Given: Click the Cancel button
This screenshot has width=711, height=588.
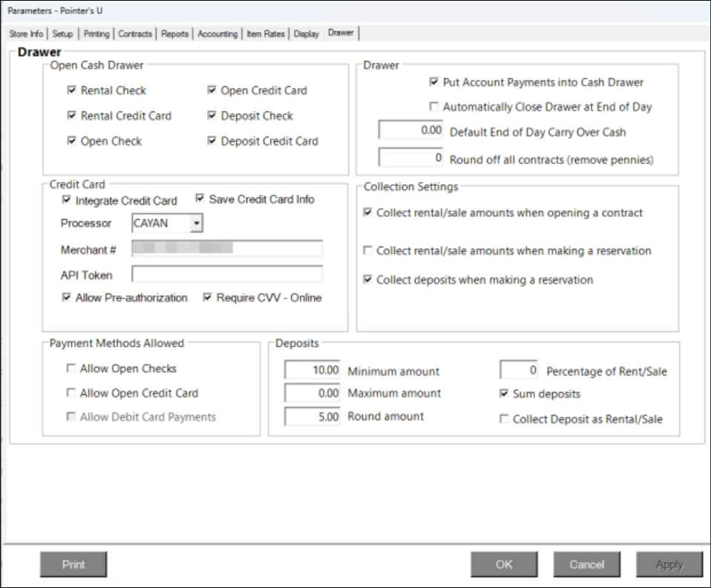Looking at the screenshot, I should coord(586,564).
